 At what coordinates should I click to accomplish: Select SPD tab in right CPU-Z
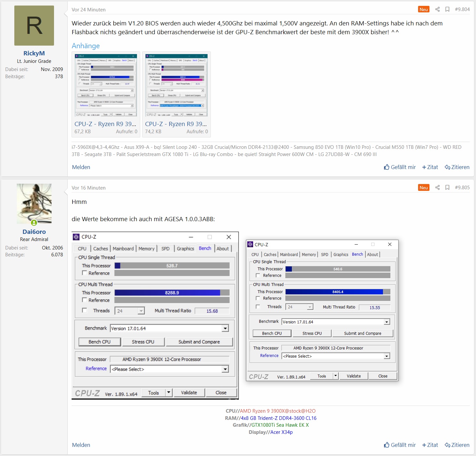tap(325, 255)
